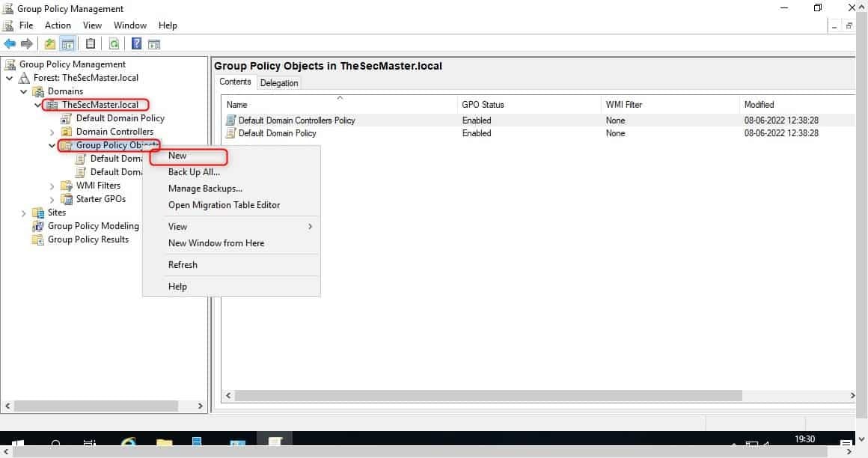Click the Forward arrow toolbar icon

(26, 43)
